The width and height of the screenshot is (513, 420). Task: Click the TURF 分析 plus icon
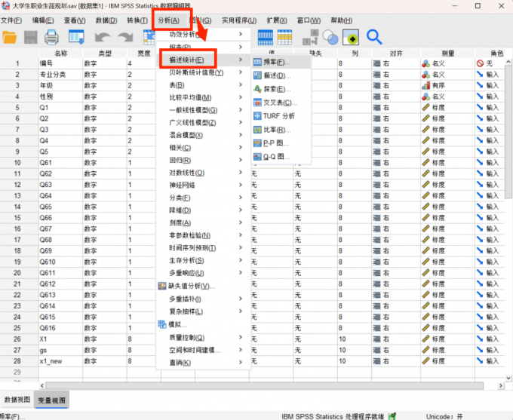click(x=257, y=116)
